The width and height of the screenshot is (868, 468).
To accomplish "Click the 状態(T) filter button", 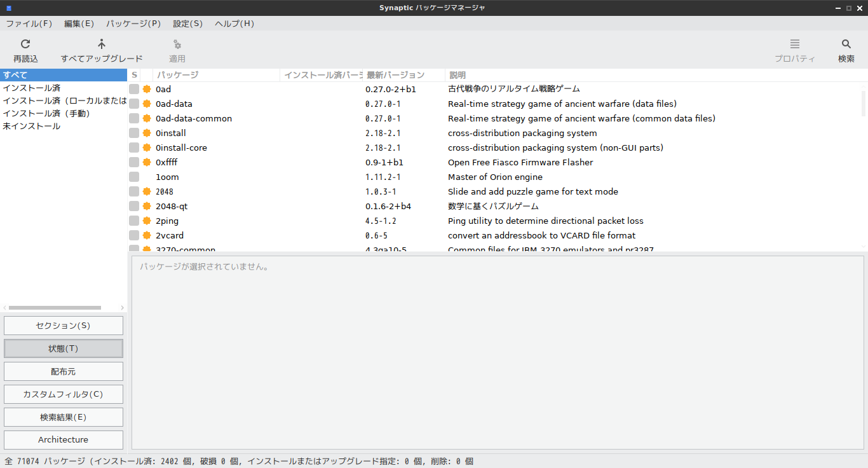I will pyautogui.click(x=63, y=348).
